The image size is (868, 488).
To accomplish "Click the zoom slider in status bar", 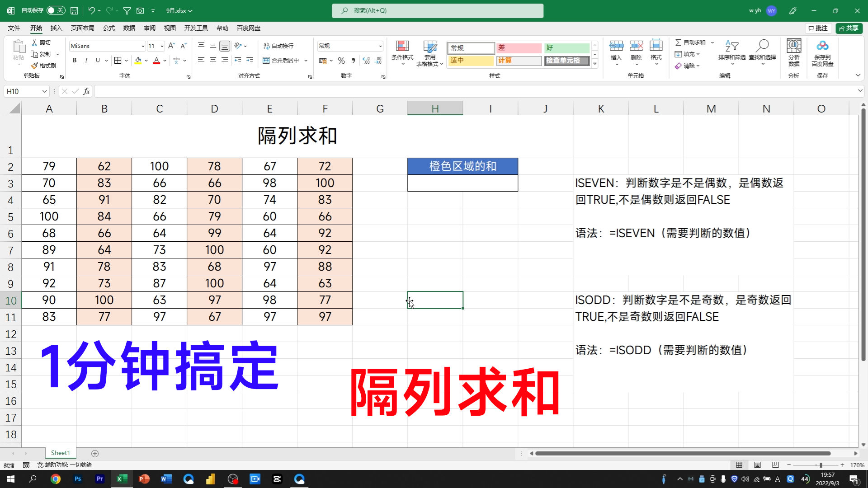I will pos(821,465).
